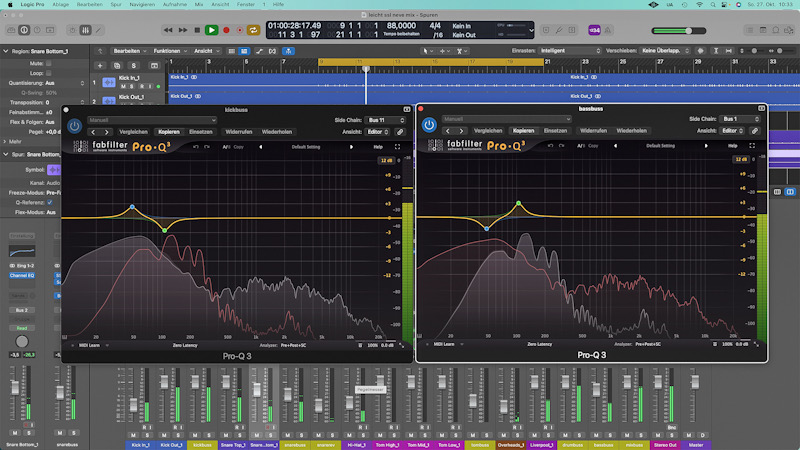This screenshot has height=450, width=800.
Task: Go to next preset arrow in bassbuss plugin
Action: (x=461, y=131)
